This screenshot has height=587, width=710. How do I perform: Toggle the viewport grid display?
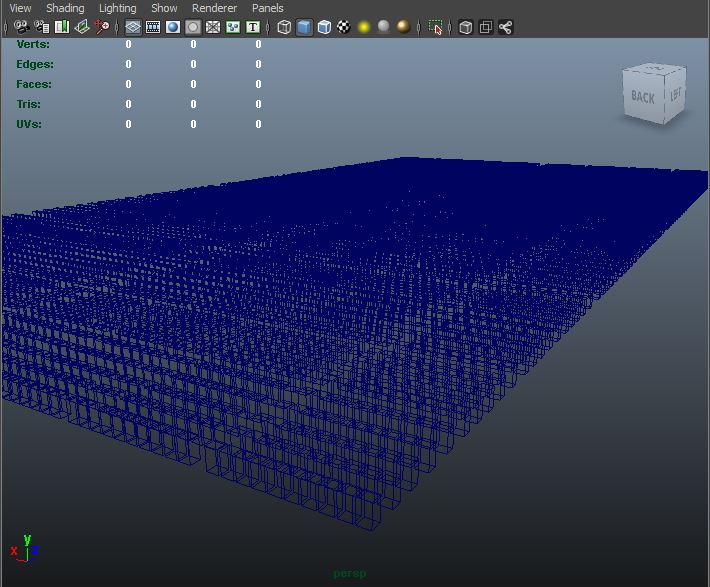click(133, 27)
